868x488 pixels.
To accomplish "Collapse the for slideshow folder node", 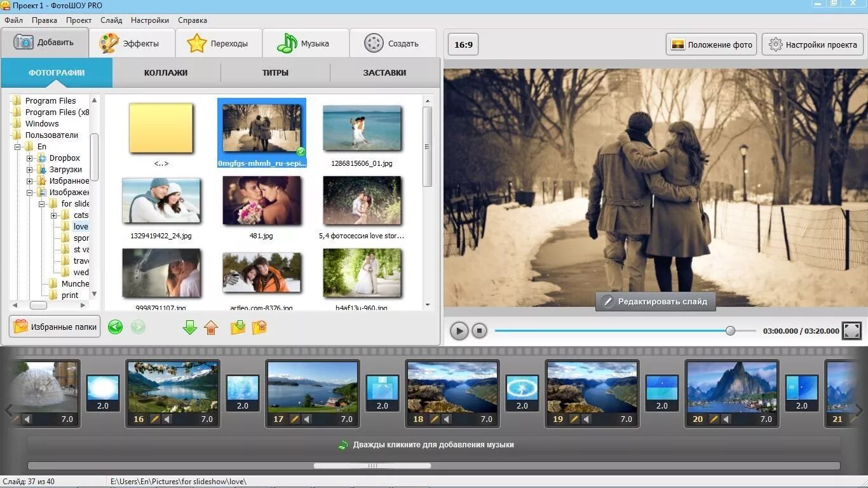I will (42, 204).
